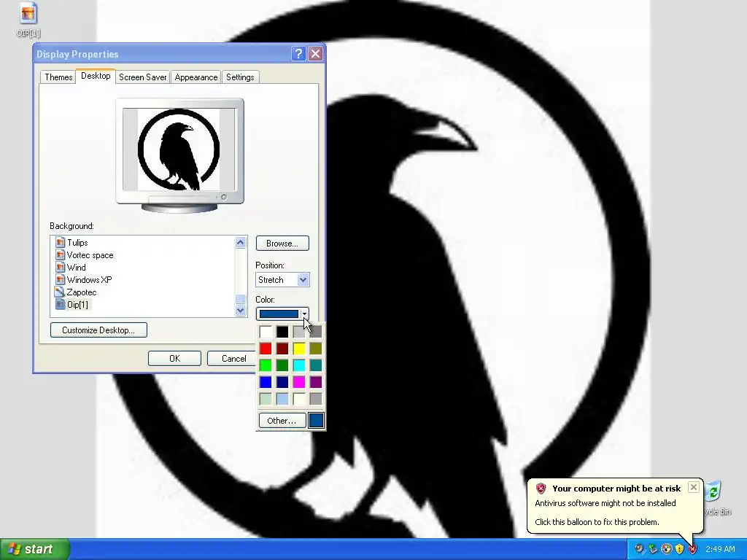Select the Zapotec background
747x560 pixels.
[x=82, y=292]
